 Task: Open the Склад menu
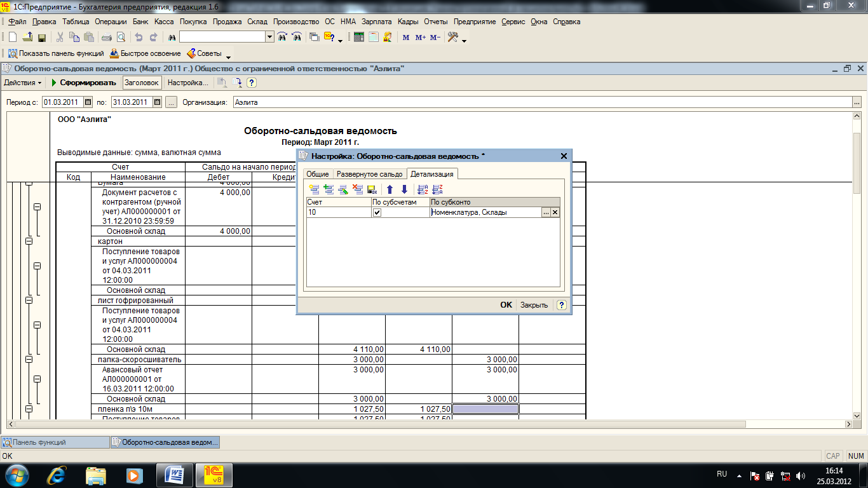pos(257,22)
